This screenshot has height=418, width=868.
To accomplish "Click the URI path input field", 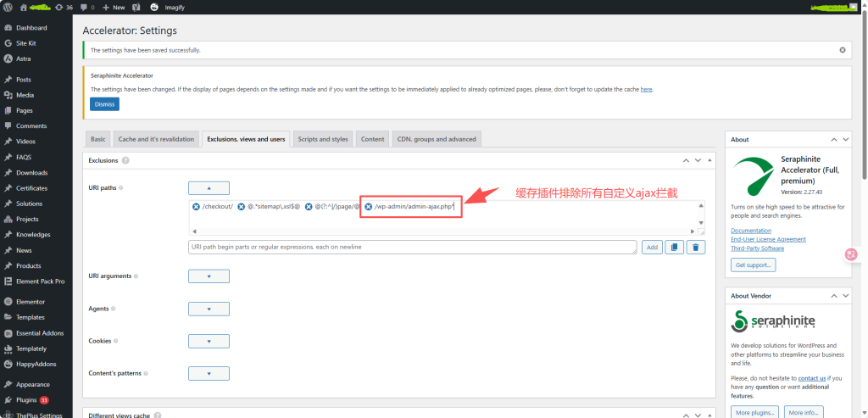I will (412, 247).
